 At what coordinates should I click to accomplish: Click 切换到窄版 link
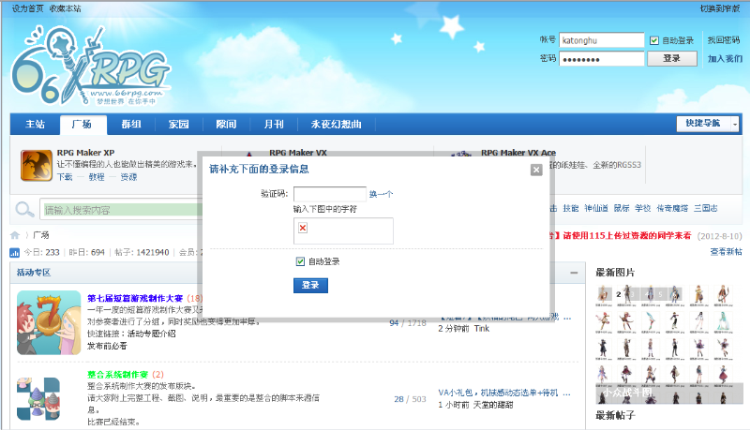point(720,9)
